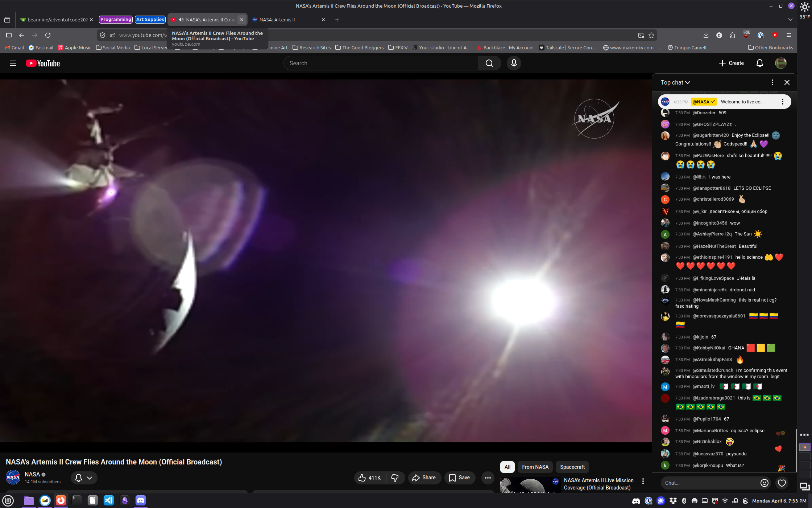Reload the page in Firefox

[48, 35]
